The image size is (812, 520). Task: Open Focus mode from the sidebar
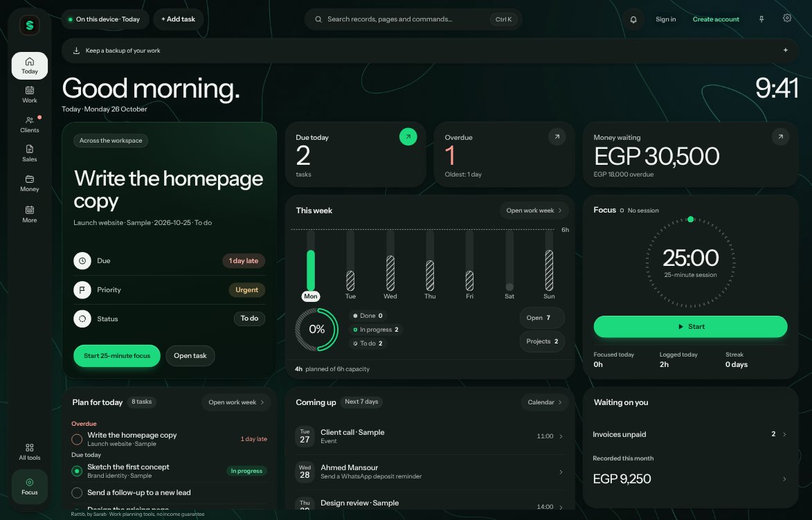(30, 487)
